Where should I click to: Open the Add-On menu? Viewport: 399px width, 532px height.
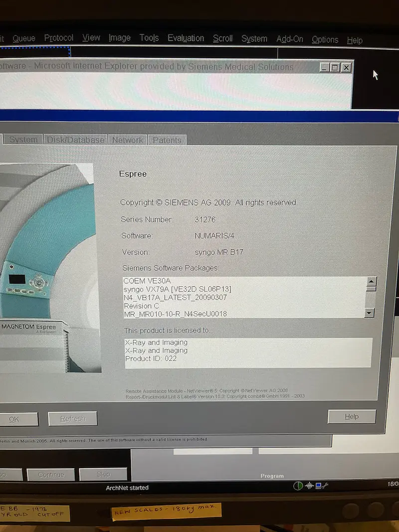pos(289,39)
